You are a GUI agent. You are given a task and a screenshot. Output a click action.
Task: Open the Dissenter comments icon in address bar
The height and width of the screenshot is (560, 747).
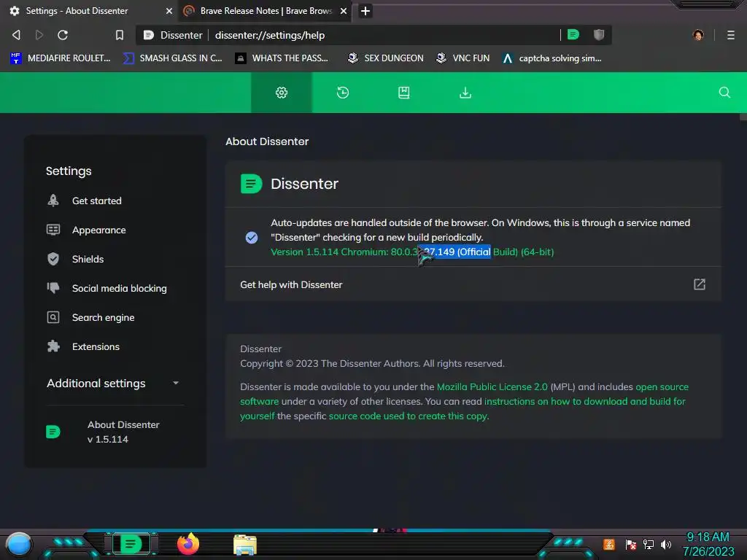pyautogui.click(x=573, y=34)
